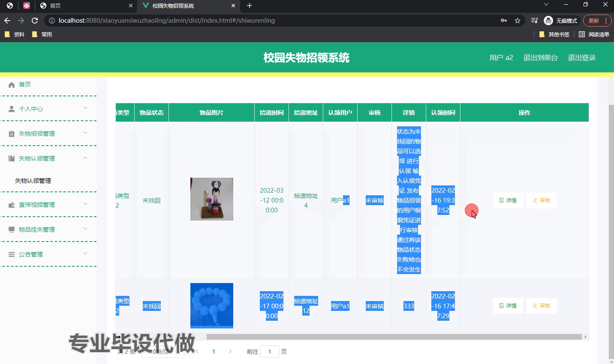The height and width of the screenshot is (364, 614).
Task: Click the 更新 browser update button
Action: coord(597,21)
